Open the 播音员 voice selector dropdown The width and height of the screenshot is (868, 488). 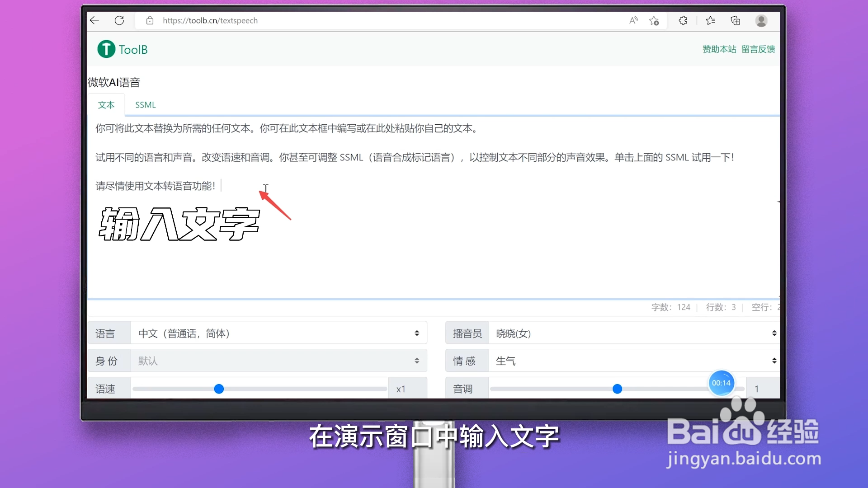click(x=633, y=333)
